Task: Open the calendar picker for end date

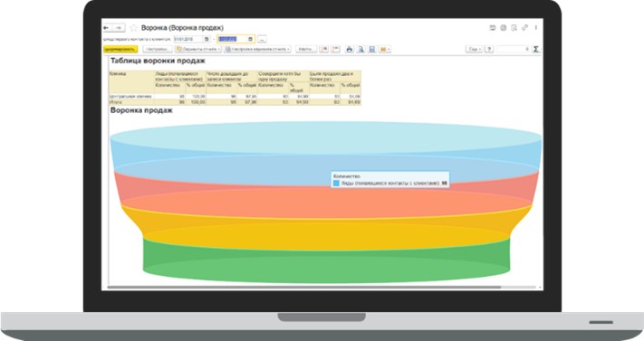Action: coord(251,40)
